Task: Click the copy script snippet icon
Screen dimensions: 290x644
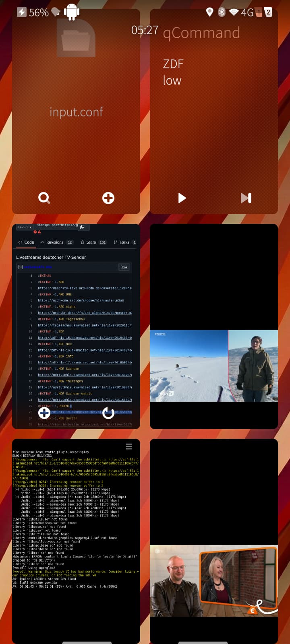Action: 82,227
